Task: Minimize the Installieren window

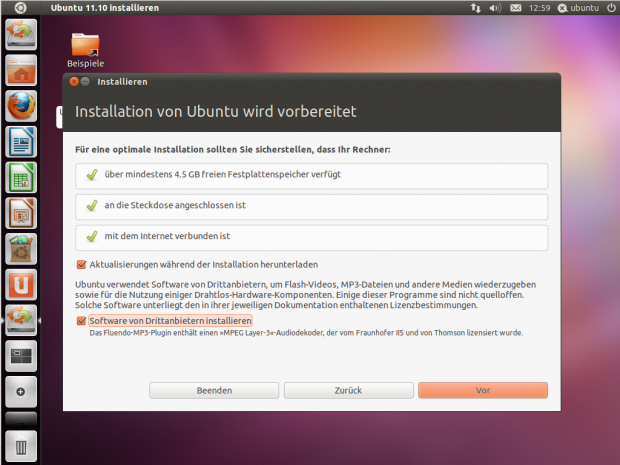Action: tap(85, 81)
